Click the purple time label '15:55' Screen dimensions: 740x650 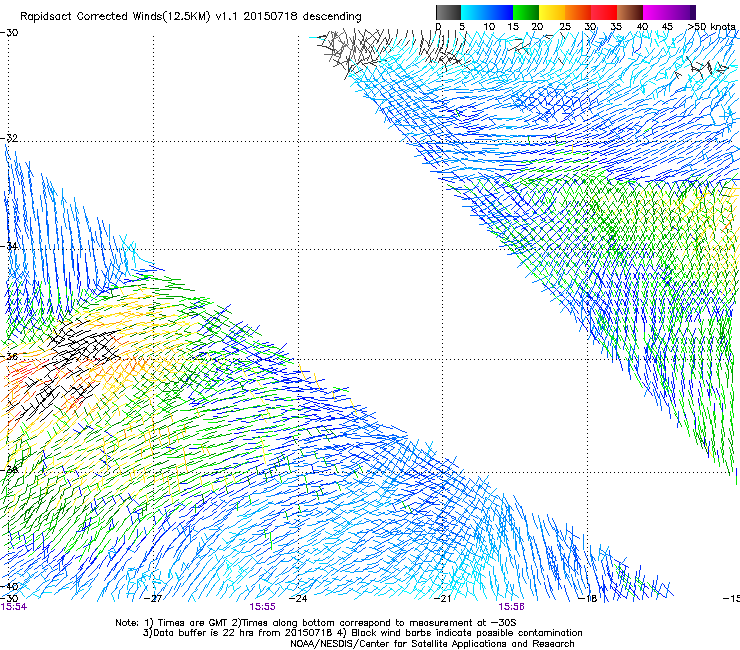point(262,607)
